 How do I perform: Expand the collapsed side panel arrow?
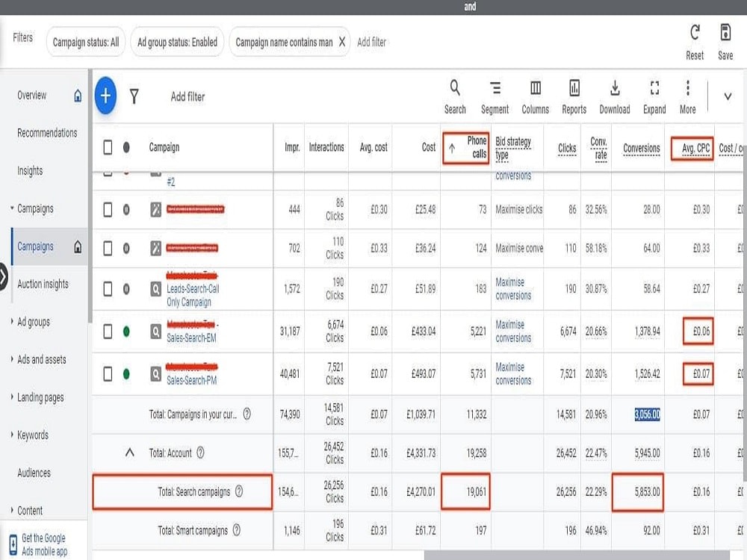pyautogui.click(x=3, y=276)
